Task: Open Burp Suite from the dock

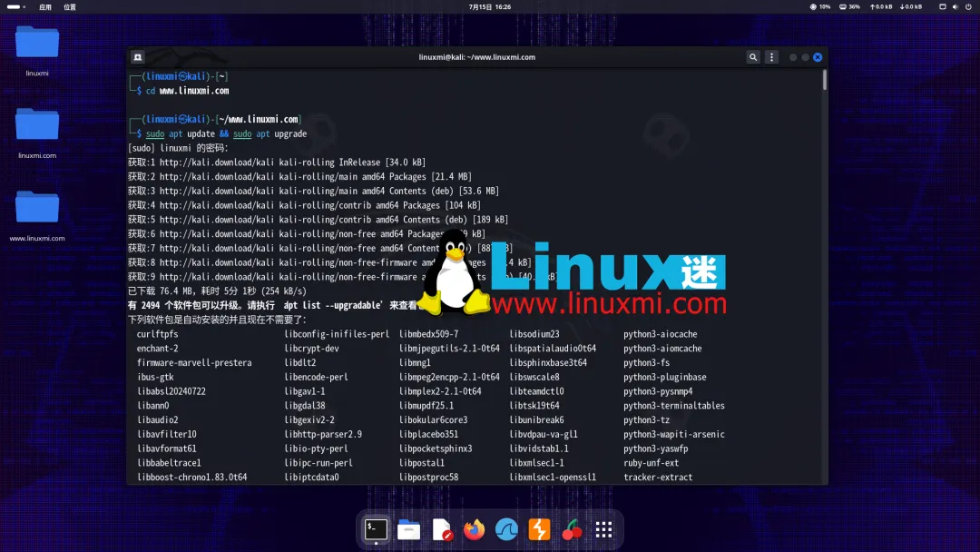Action: click(539, 529)
